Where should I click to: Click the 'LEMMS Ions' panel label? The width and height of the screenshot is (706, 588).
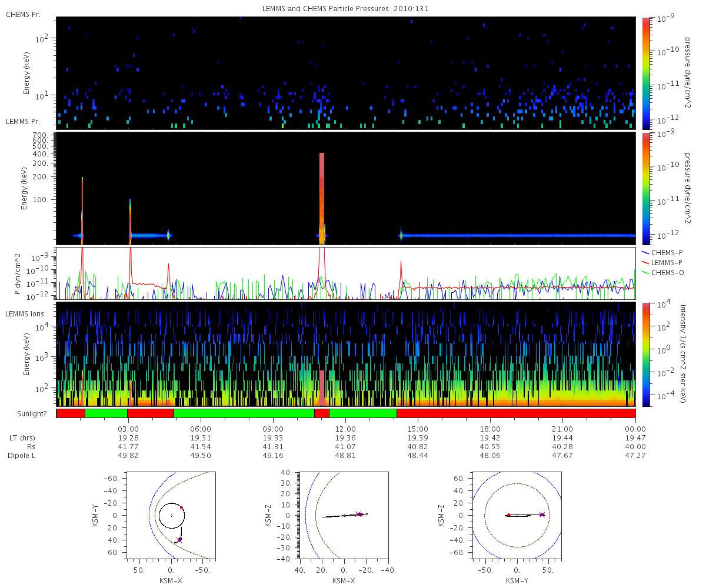[24, 315]
